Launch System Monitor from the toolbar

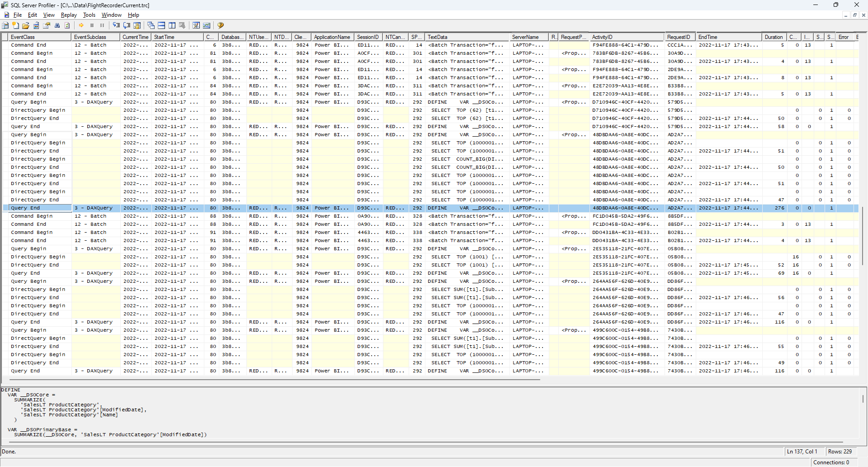pyautogui.click(x=206, y=25)
